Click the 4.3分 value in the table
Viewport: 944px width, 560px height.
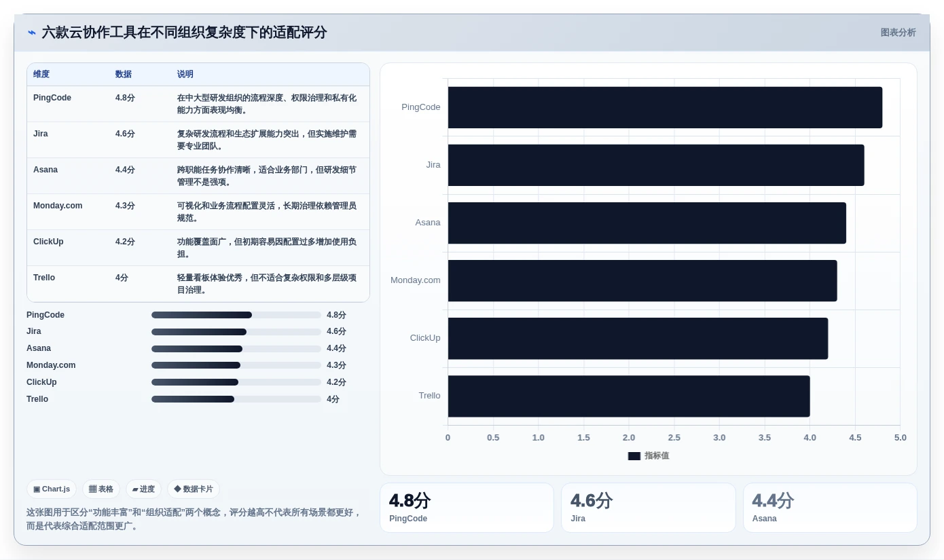click(x=125, y=206)
